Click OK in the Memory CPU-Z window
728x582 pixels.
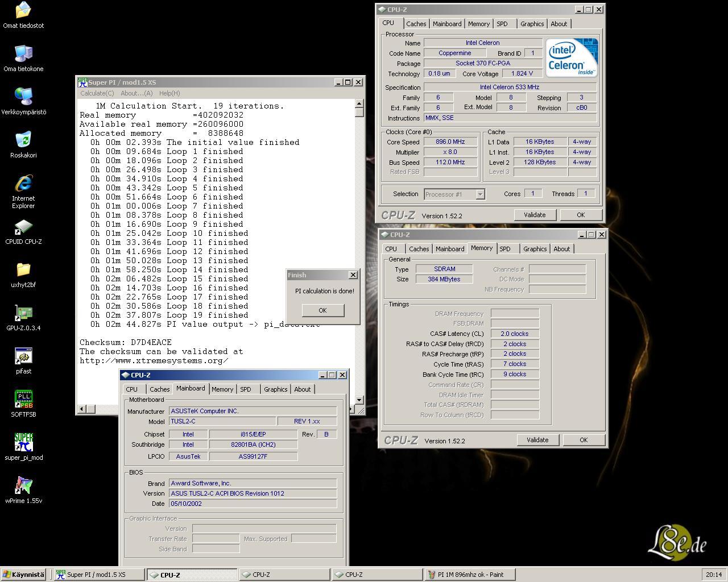(584, 440)
